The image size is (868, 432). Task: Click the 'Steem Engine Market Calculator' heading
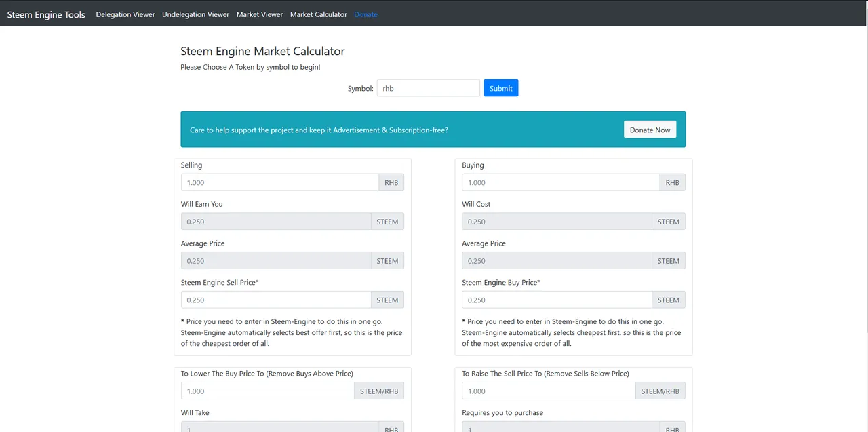(x=262, y=52)
